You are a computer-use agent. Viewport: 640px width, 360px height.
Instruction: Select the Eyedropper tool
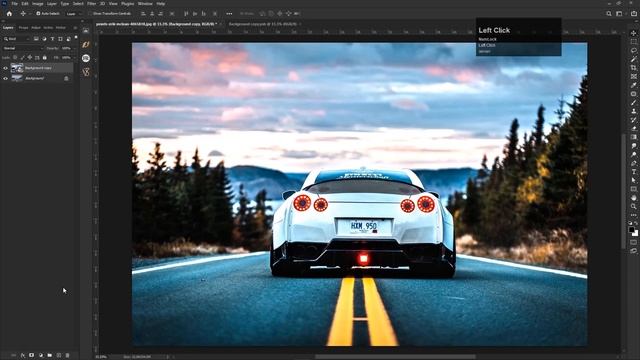coord(633,85)
